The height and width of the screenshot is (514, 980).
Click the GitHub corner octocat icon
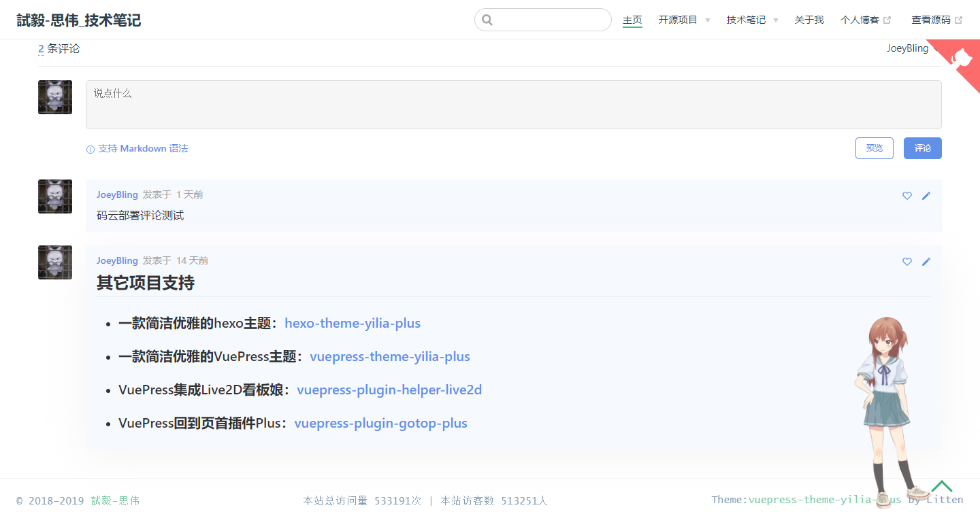pyautogui.click(x=962, y=58)
